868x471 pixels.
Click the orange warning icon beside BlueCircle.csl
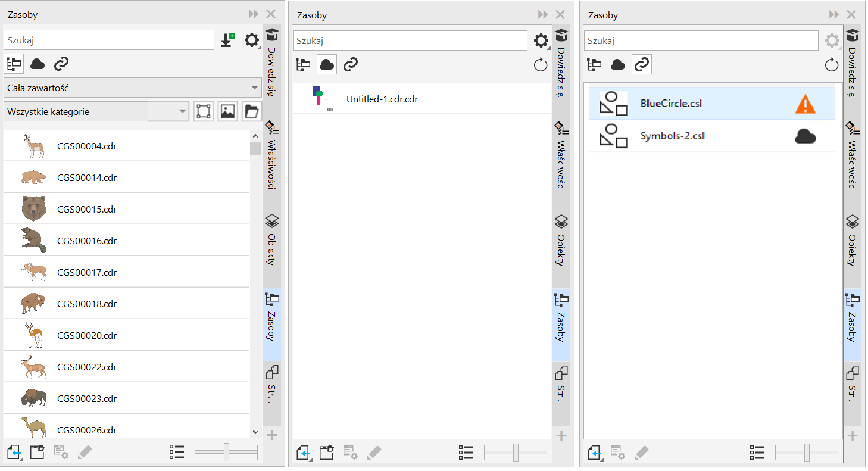[805, 104]
